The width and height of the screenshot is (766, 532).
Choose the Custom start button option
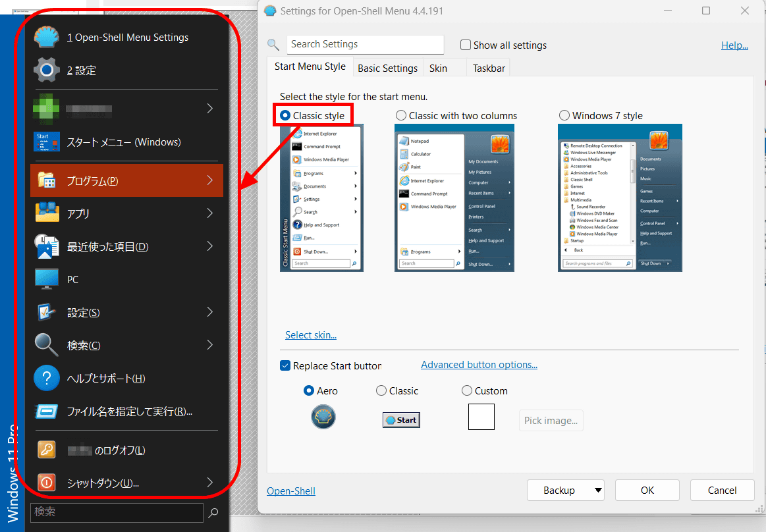tap(467, 390)
